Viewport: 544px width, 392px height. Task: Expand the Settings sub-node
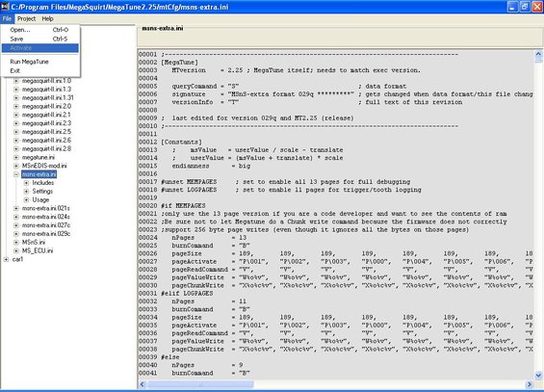pyautogui.click(x=26, y=191)
